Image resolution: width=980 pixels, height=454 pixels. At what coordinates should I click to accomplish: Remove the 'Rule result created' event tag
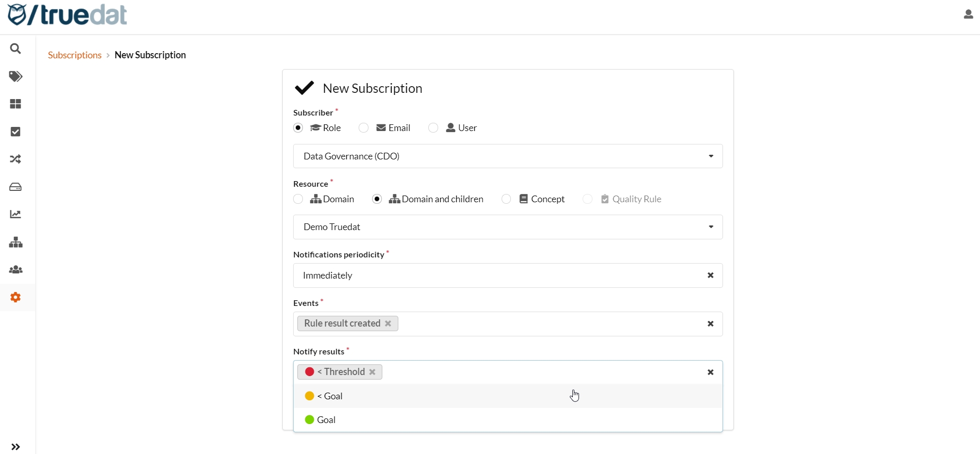tap(389, 323)
